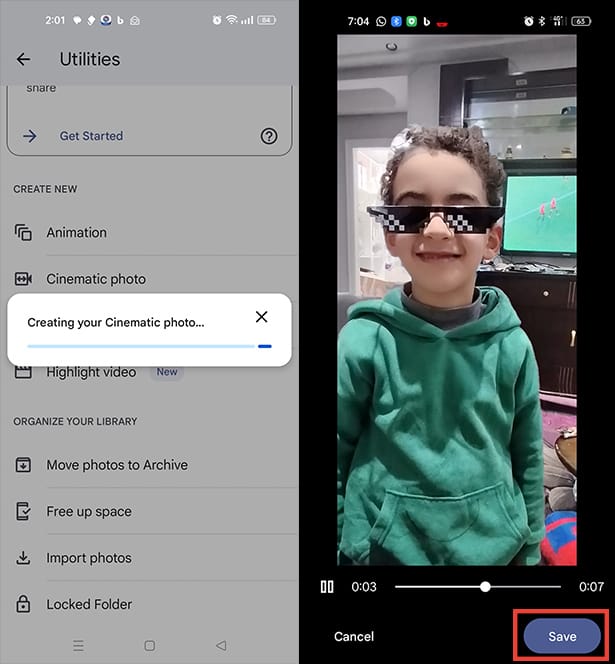Tap the cinematic photo creation progress bar

point(150,346)
